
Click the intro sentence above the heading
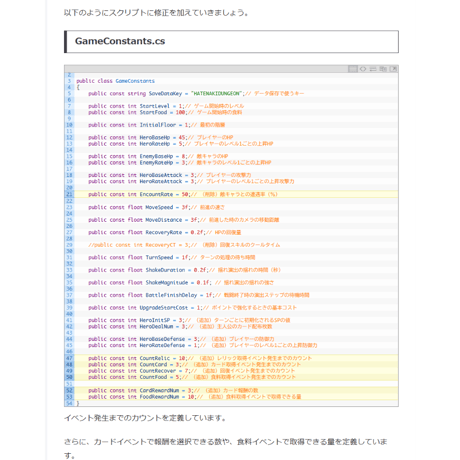156,13
